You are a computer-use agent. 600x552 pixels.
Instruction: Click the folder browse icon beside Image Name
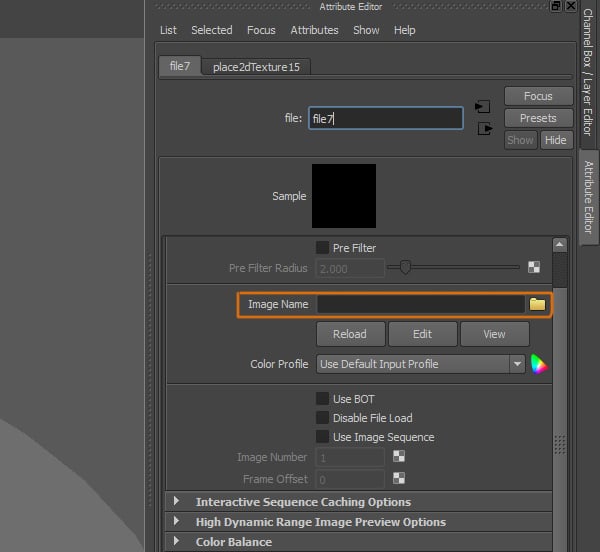[x=538, y=304]
